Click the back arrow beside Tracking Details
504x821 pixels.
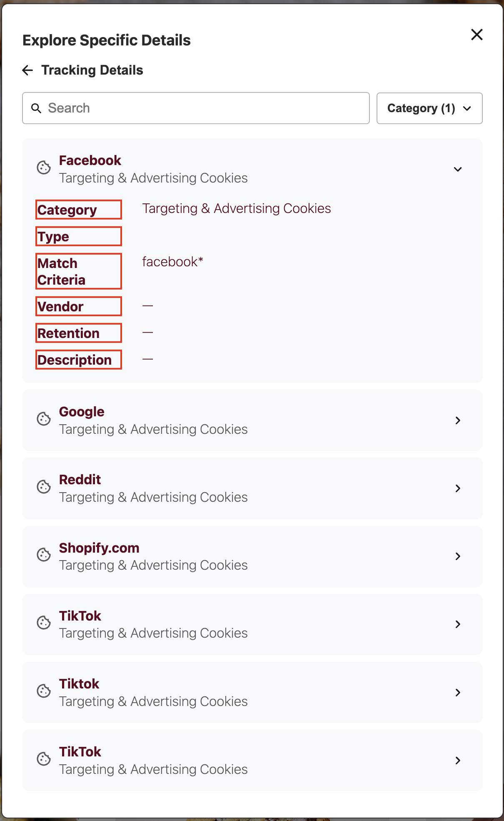coord(27,70)
